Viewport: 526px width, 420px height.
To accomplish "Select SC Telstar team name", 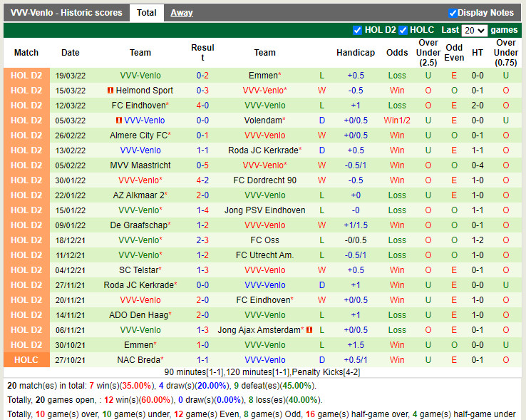I will click(x=138, y=270).
